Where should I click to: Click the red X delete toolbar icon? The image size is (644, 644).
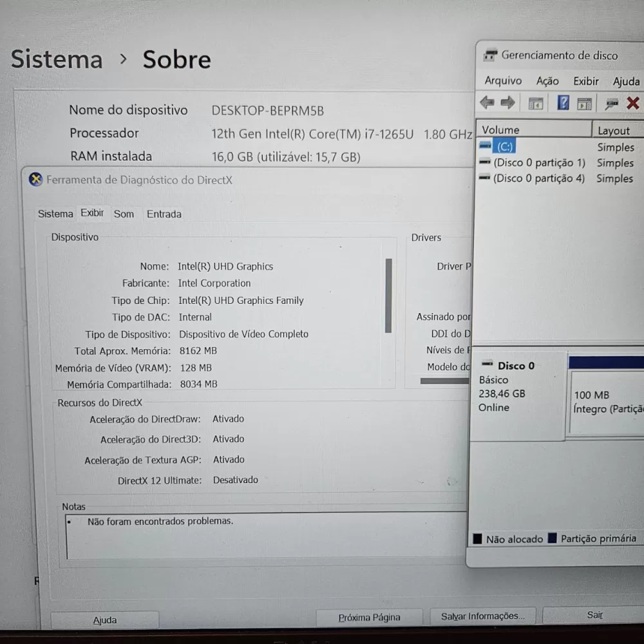tap(633, 103)
